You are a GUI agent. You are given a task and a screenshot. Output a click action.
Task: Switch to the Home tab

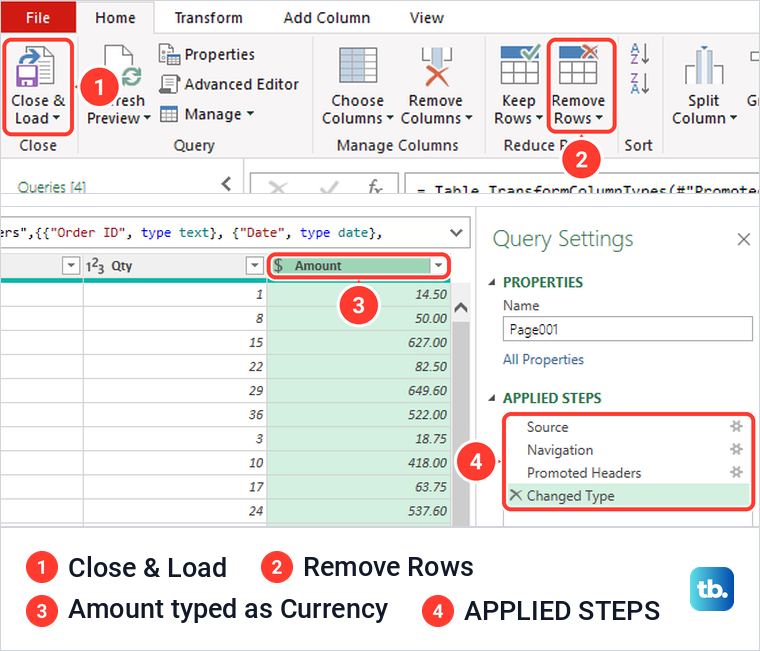pos(115,18)
